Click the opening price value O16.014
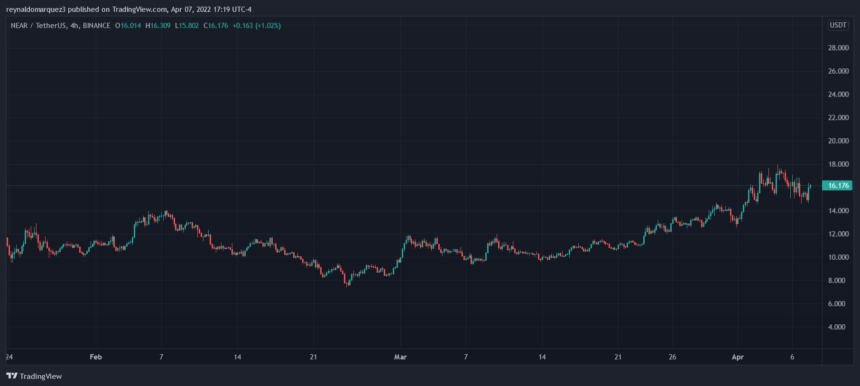The height and width of the screenshot is (386, 860). 129,25
